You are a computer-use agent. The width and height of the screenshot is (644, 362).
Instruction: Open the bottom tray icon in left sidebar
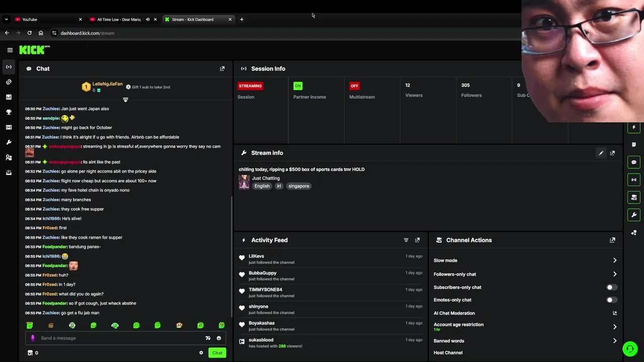pyautogui.click(x=9, y=172)
